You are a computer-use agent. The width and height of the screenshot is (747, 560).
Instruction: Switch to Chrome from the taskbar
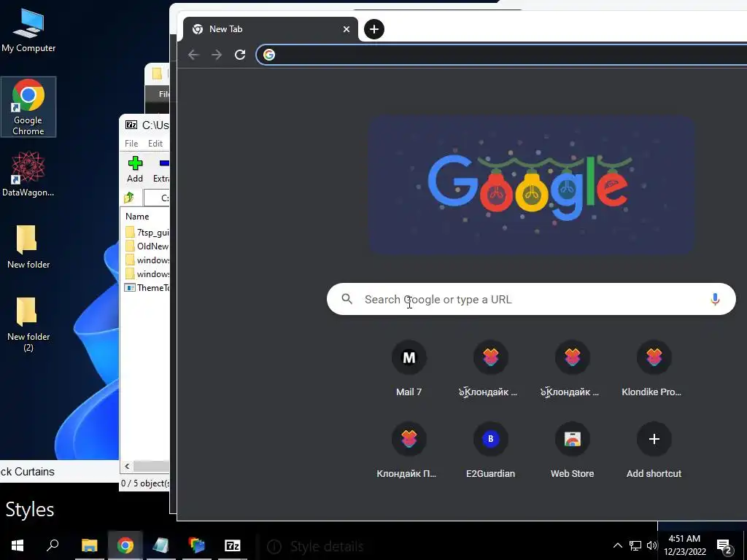pyautogui.click(x=125, y=545)
